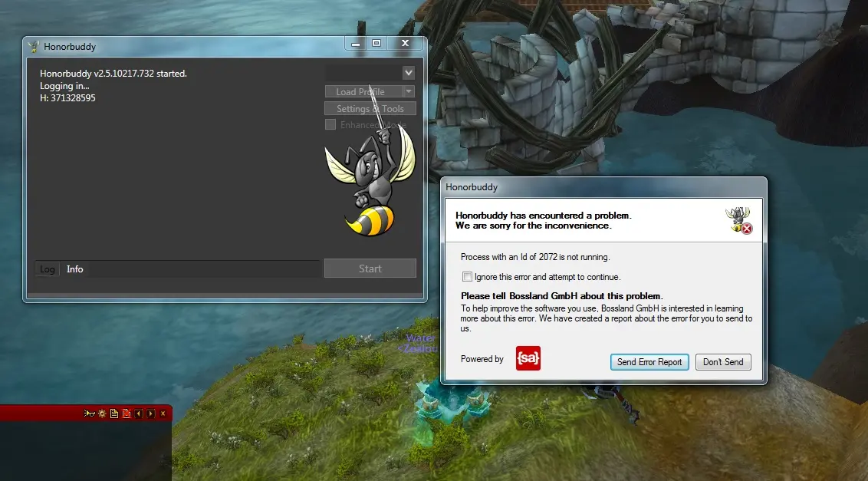Open the gear settings icon in red bar
The width and height of the screenshot is (868, 481).
pos(102,413)
